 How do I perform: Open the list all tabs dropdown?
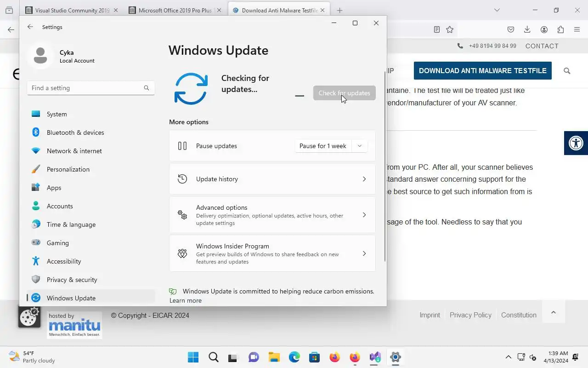497,10
